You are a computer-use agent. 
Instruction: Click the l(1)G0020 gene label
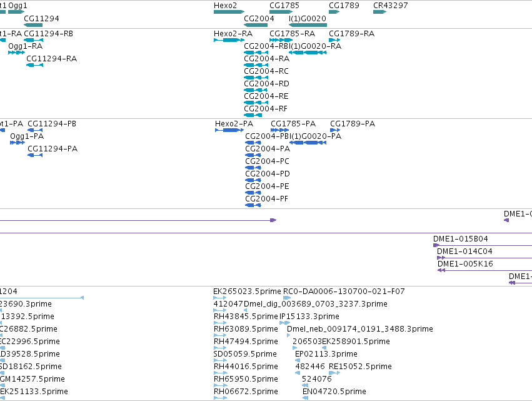308,18
